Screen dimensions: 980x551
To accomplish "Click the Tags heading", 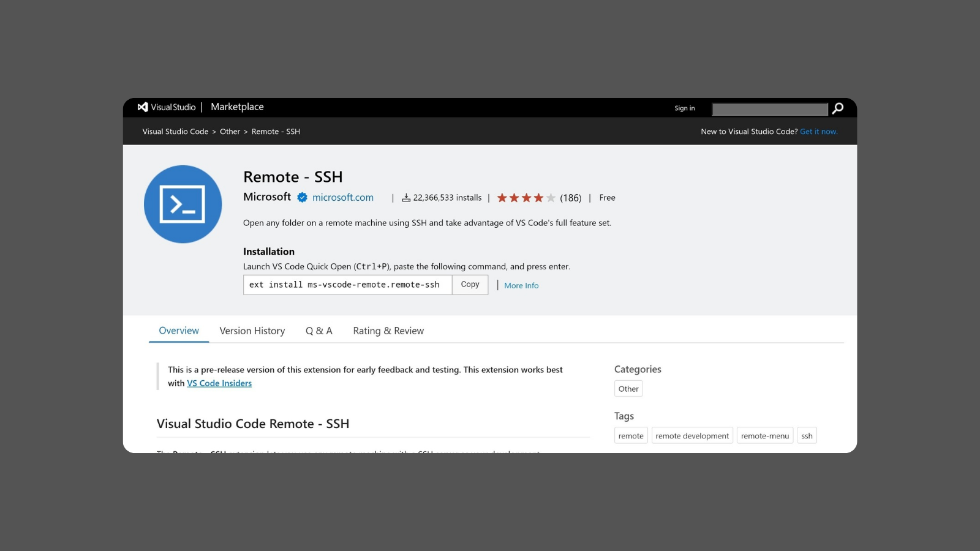I will tap(624, 416).
